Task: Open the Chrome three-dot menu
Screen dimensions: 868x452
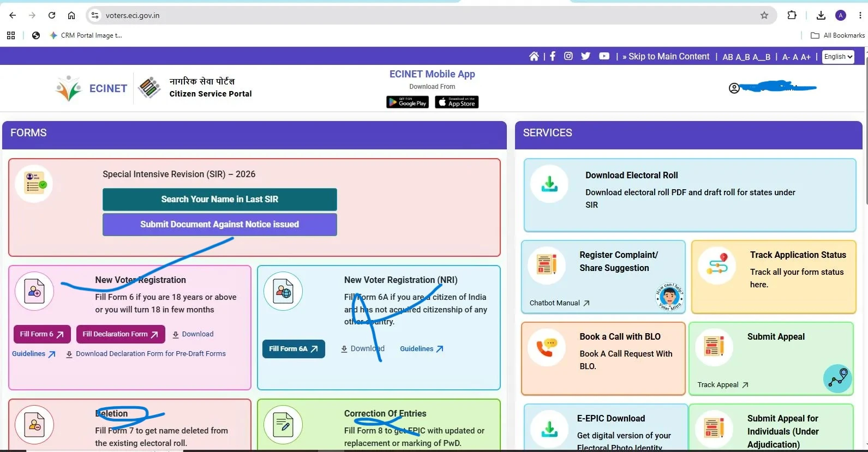Action: click(x=860, y=15)
